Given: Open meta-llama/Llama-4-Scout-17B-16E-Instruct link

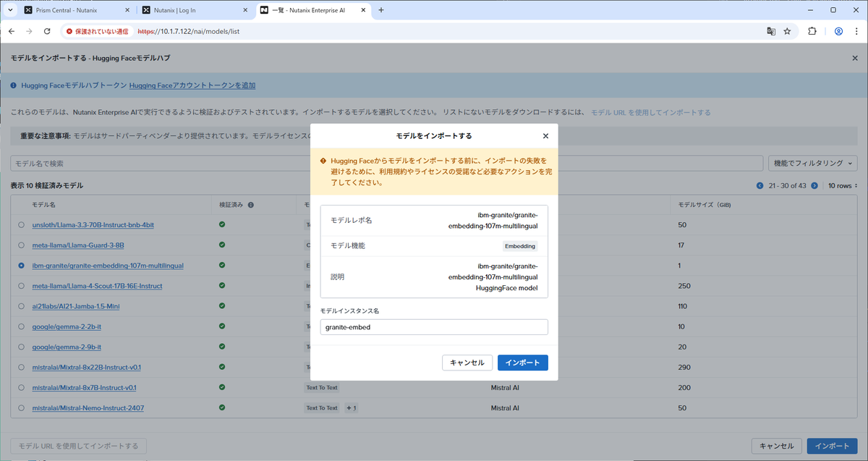Looking at the screenshot, I should 98,286.
